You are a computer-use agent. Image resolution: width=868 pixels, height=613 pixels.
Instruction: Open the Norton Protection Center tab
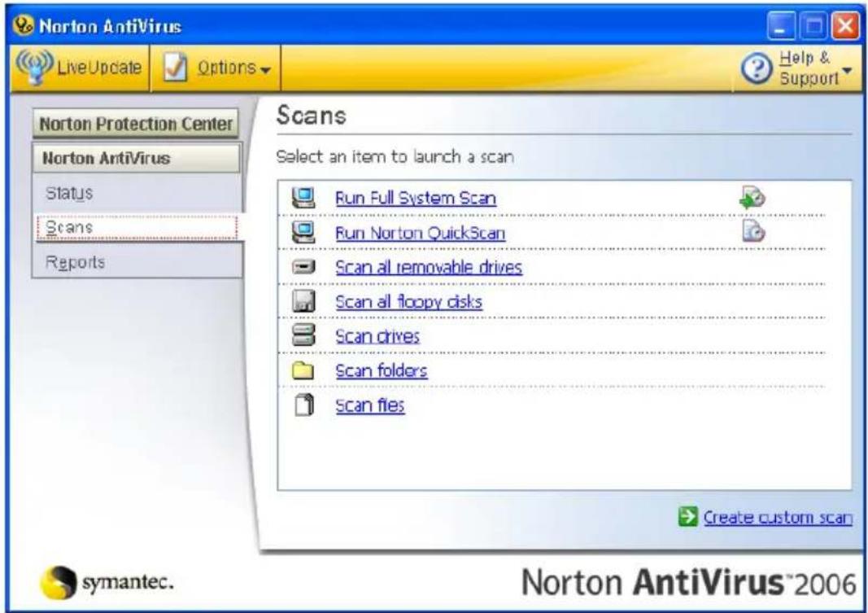(136, 124)
